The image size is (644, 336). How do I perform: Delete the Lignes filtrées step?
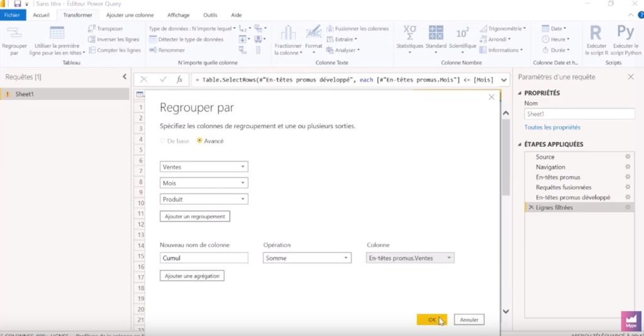tap(531, 208)
